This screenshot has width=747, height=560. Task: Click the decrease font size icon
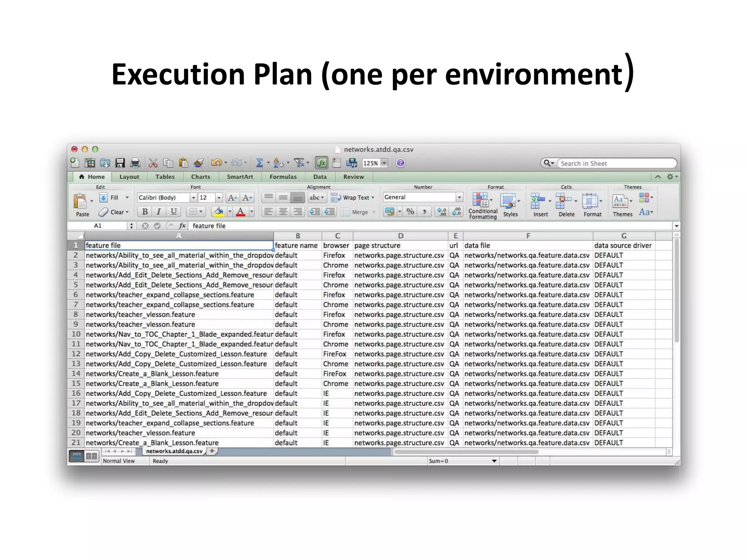click(247, 198)
